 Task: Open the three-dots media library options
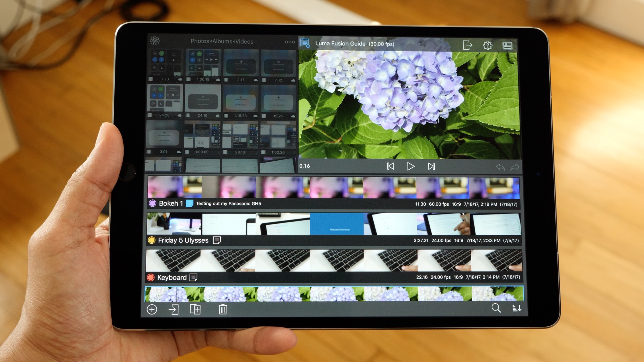tap(290, 42)
